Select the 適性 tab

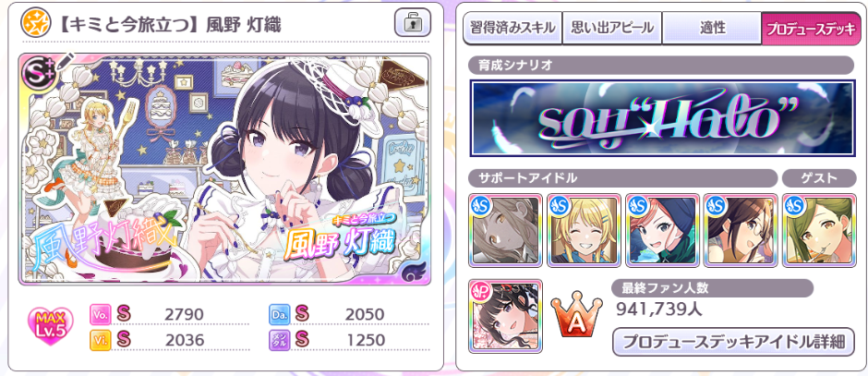(x=711, y=29)
